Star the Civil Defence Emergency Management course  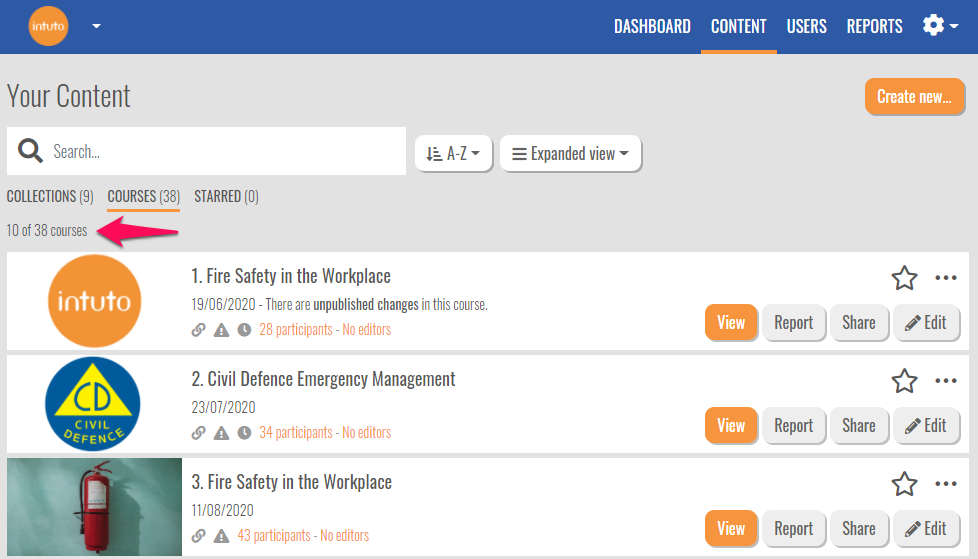pyautogui.click(x=904, y=381)
